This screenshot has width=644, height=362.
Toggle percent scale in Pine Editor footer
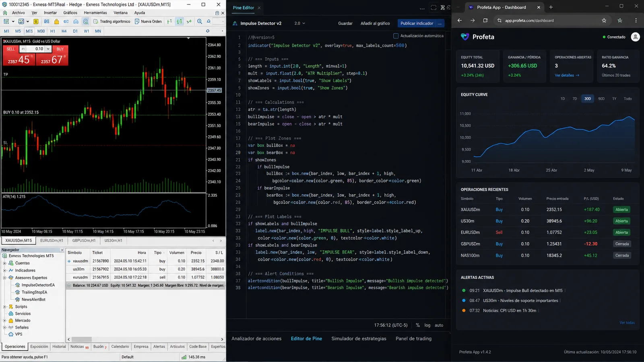pos(418,325)
